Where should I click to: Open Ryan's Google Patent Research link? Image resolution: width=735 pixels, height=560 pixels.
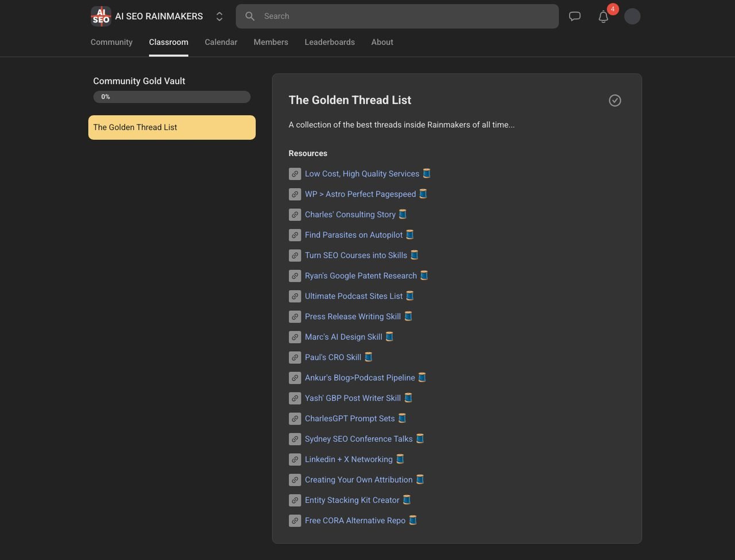click(366, 276)
